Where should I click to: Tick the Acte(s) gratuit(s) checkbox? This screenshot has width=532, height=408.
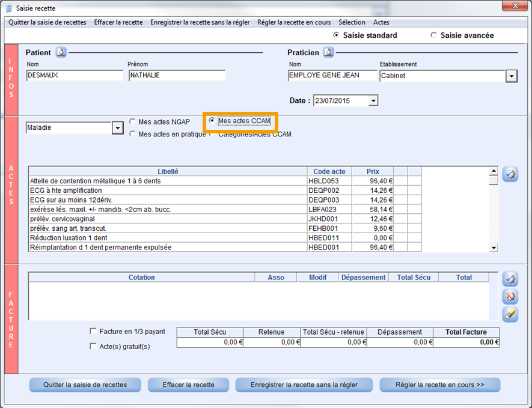pyautogui.click(x=93, y=346)
